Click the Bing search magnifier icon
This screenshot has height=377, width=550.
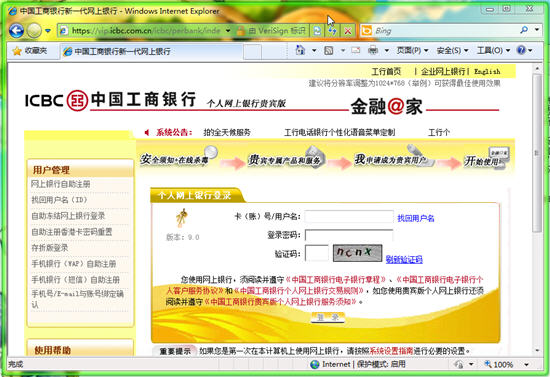(x=524, y=31)
